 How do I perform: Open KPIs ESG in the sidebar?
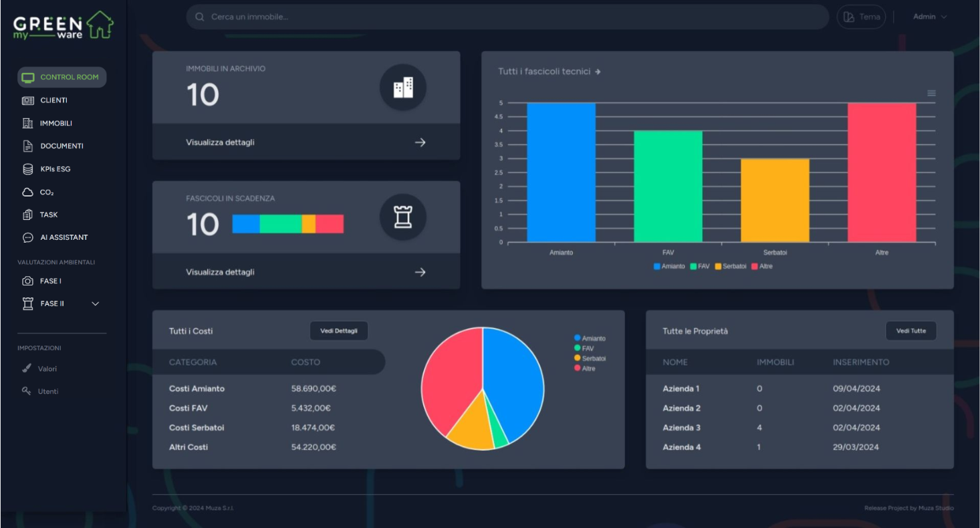pos(55,169)
